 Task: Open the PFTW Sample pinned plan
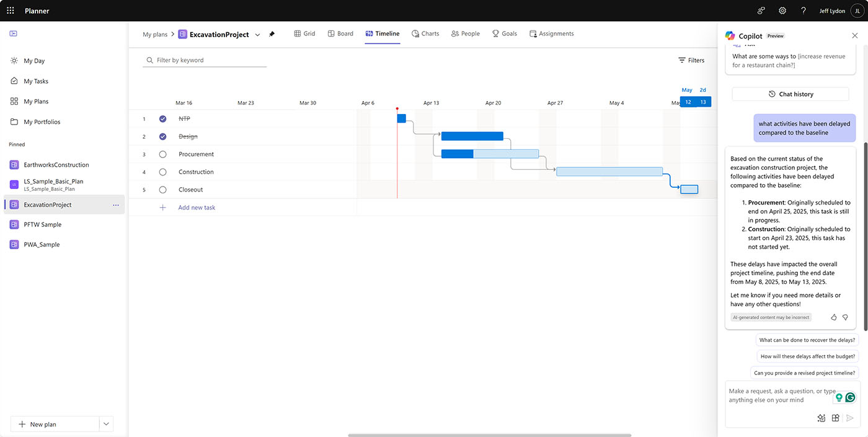[64, 224]
